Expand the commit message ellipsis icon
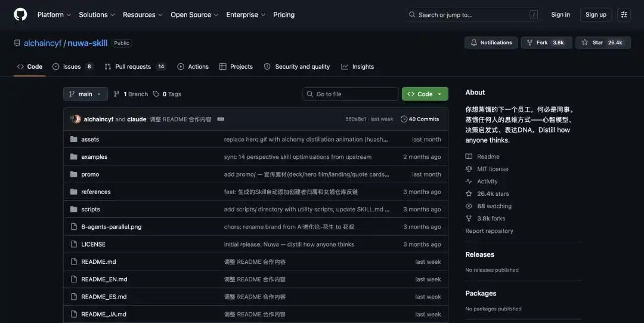644x323 pixels. 221,119
